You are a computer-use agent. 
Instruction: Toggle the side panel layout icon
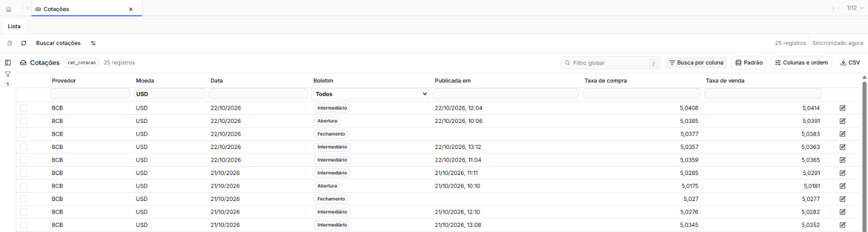coord(8,63)
